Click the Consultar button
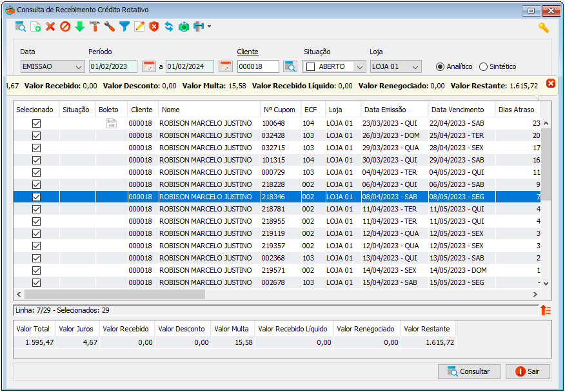The height and width of the screenshot is (392, 565). 469,371
